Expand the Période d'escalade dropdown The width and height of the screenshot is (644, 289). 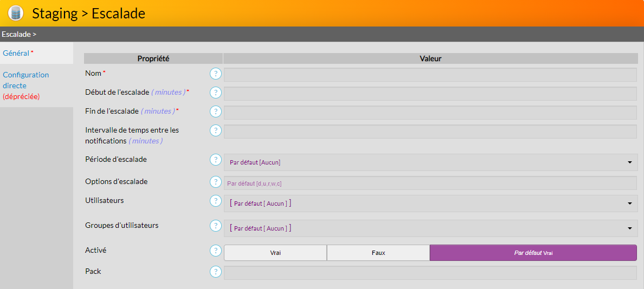430,162
